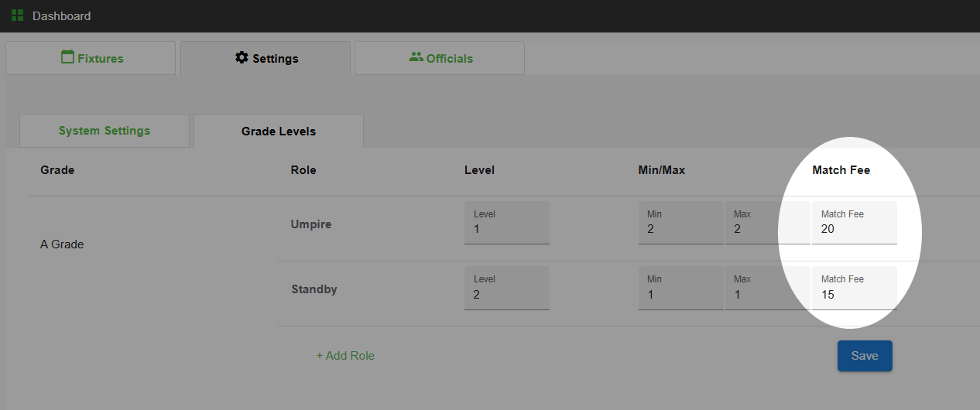Click the Role column header
The image size is (980, 410).
tap(303, 170)
